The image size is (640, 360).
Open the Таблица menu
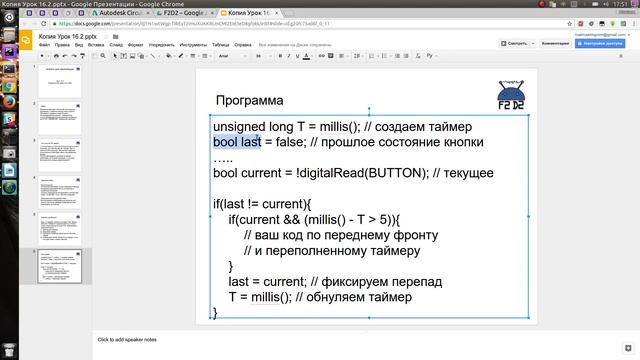point(220,45)
